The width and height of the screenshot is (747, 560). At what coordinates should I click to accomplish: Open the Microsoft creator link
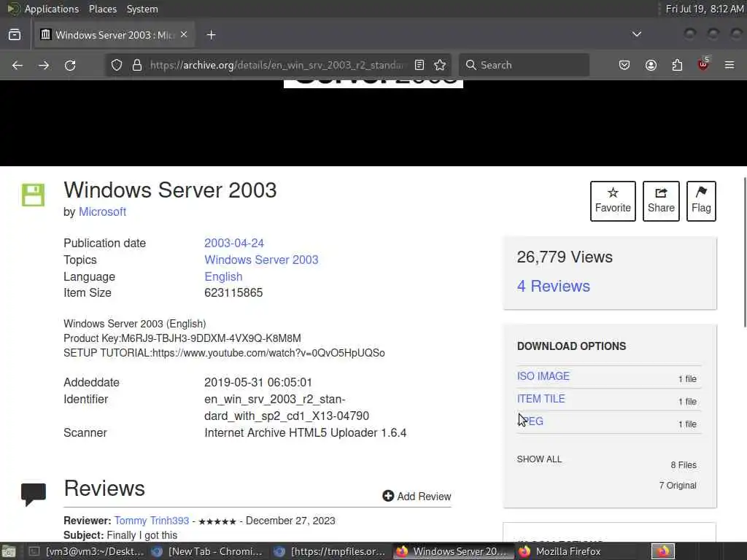102,212
